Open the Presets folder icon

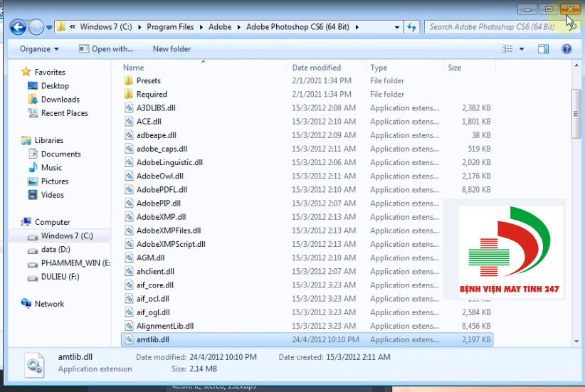pyautogui.click(x=128, y=80)
